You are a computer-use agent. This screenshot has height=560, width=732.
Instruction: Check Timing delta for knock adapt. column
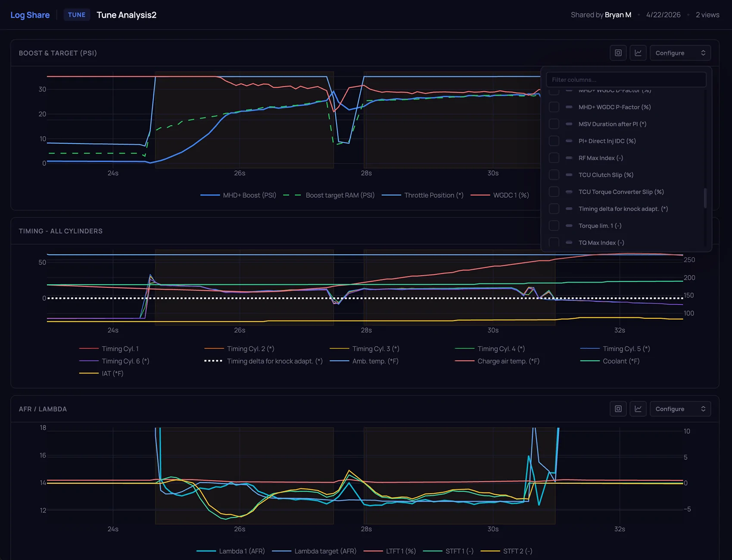554,209
